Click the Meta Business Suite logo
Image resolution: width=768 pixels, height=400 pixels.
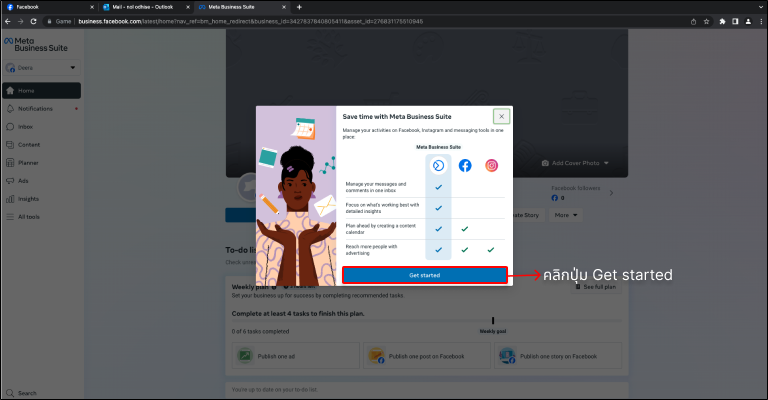coord(36,45)
